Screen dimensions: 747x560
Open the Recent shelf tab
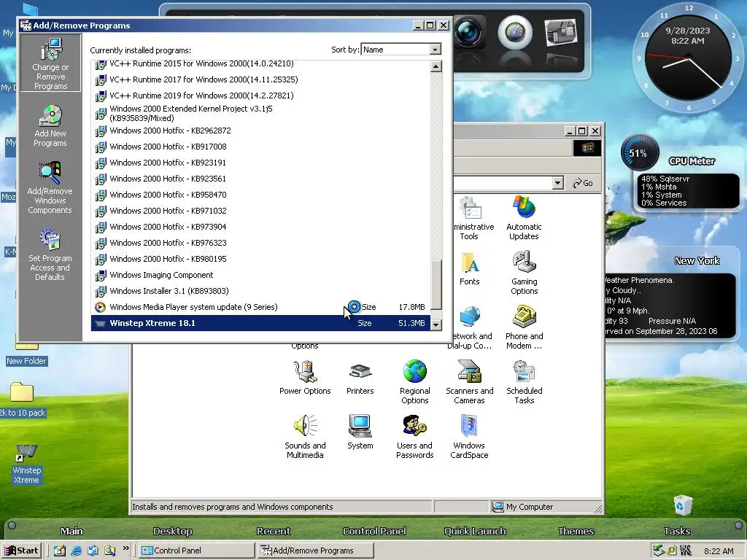point(274,531)
